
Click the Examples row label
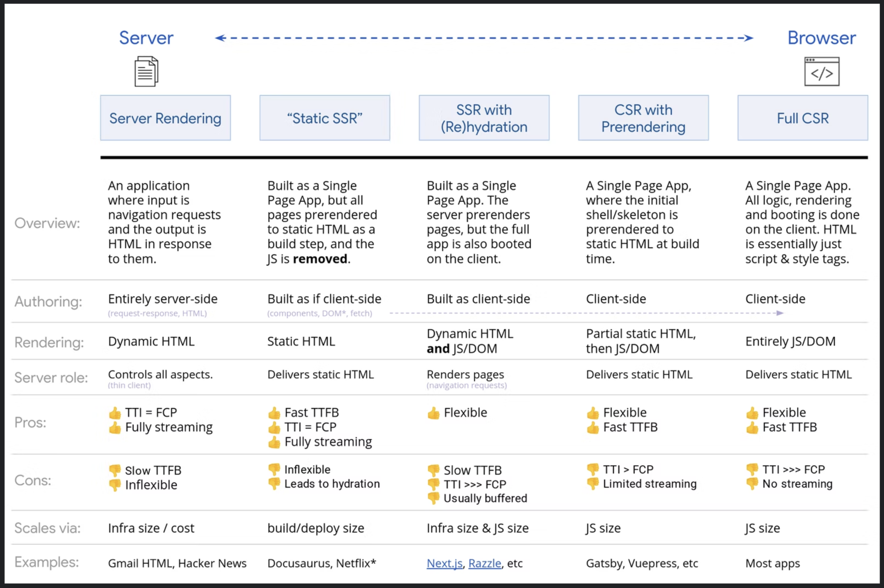tap(47, 562)
